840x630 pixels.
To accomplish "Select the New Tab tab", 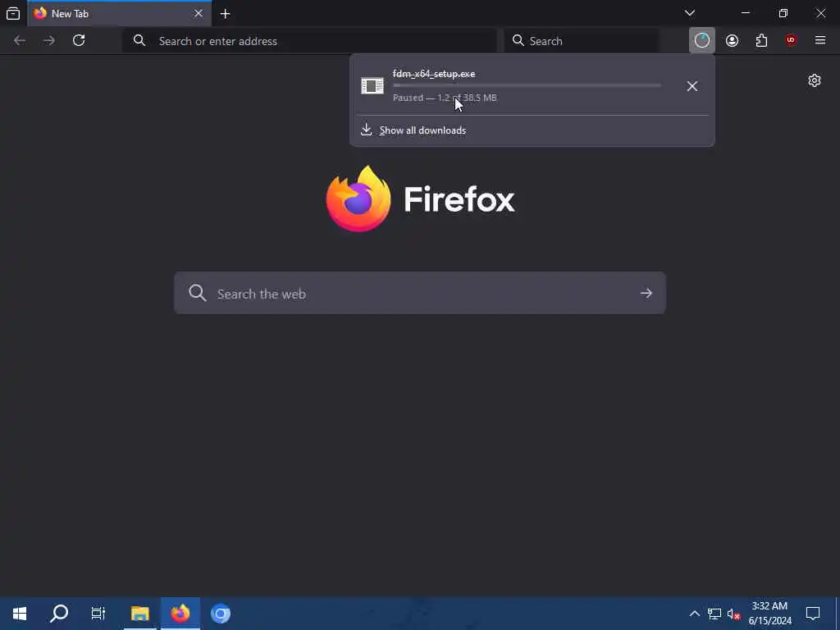I will pos(120,13).
